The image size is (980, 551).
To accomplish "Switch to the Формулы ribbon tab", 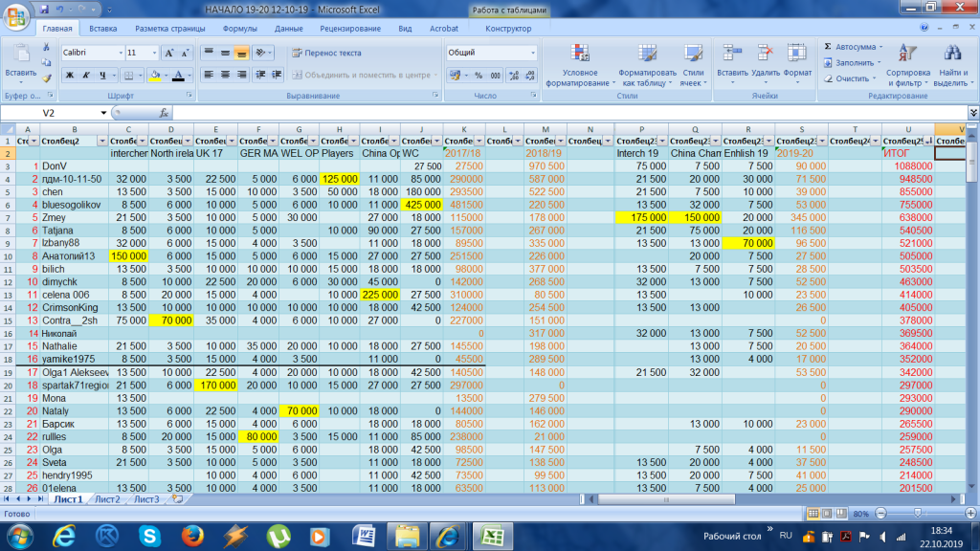I will coord(239,29).
